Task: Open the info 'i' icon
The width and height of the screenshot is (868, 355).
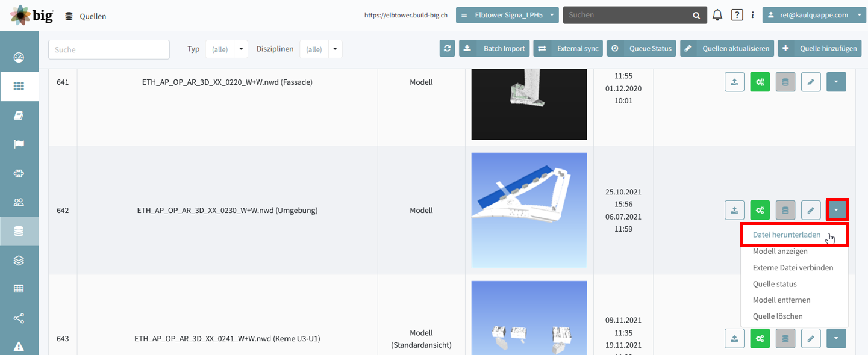Action: tap(752, 15)
